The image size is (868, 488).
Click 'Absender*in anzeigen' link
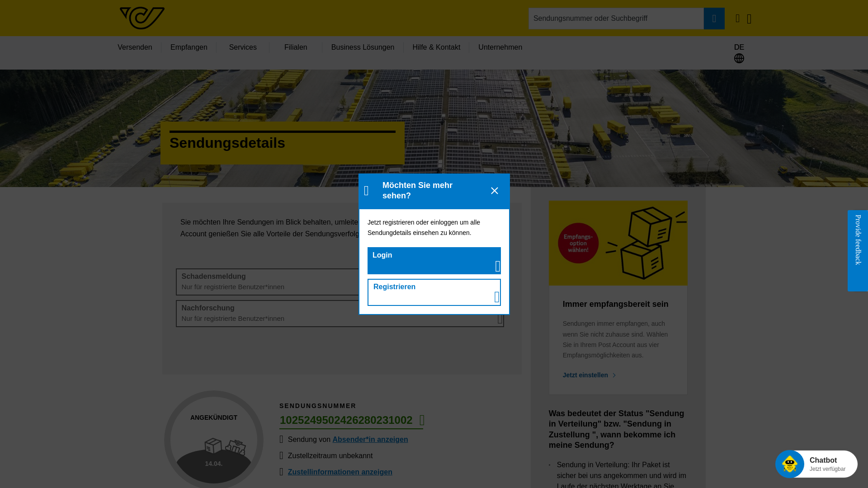click(370, 440)
